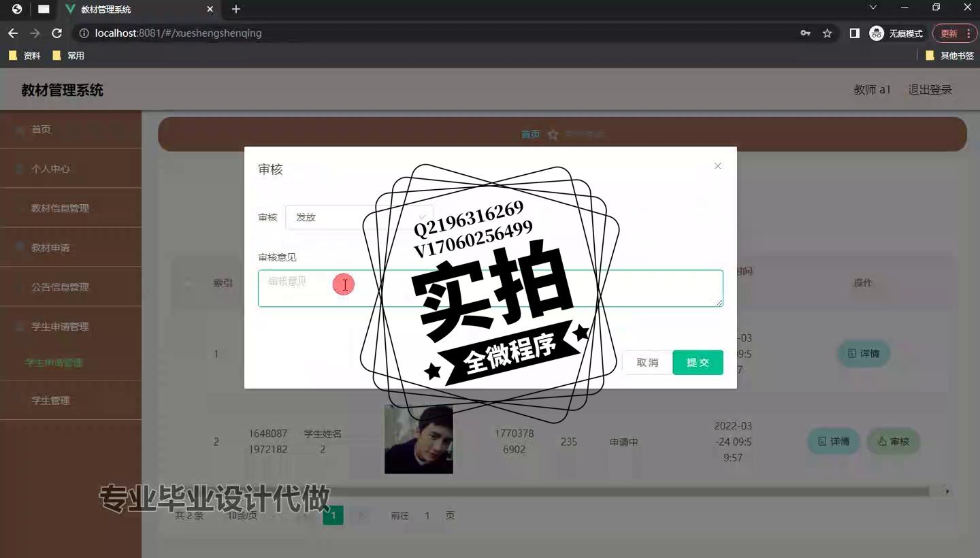Click the 前往 page number input

(427, 516)
